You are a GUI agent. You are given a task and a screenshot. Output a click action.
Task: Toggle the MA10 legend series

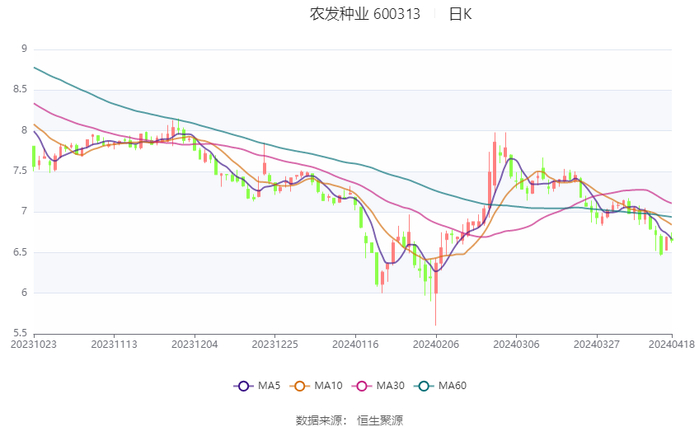point(314,386)
